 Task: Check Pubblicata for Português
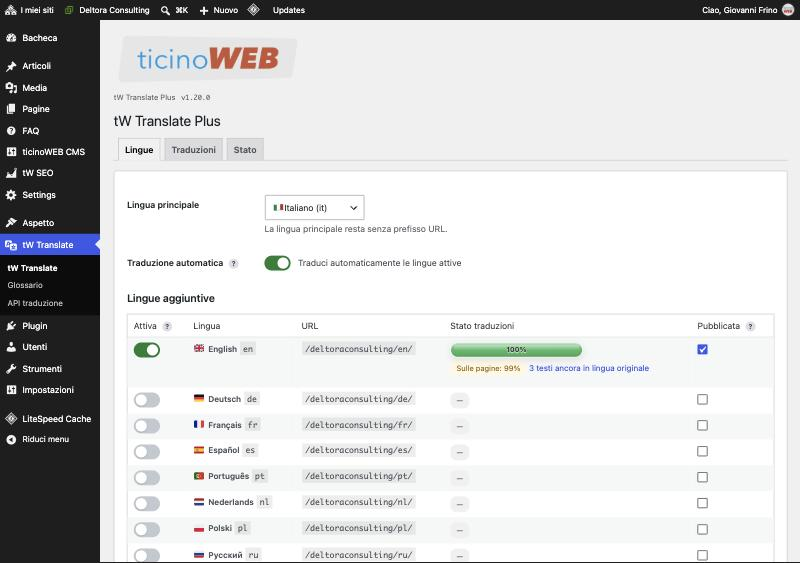point(703,477)
